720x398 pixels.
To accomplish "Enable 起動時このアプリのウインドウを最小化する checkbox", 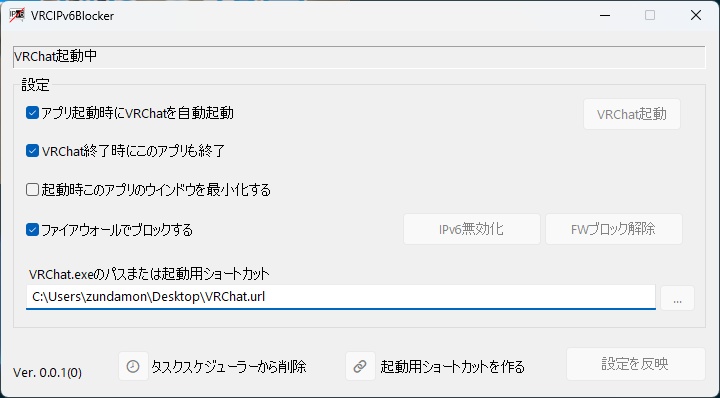I will click(32, 189).
